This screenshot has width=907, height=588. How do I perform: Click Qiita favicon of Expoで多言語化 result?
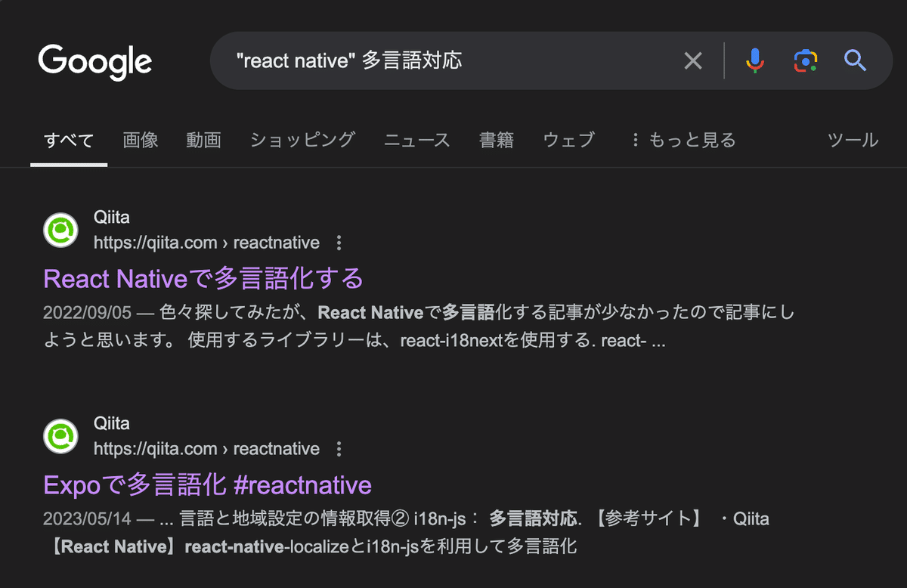click(60, 436)
